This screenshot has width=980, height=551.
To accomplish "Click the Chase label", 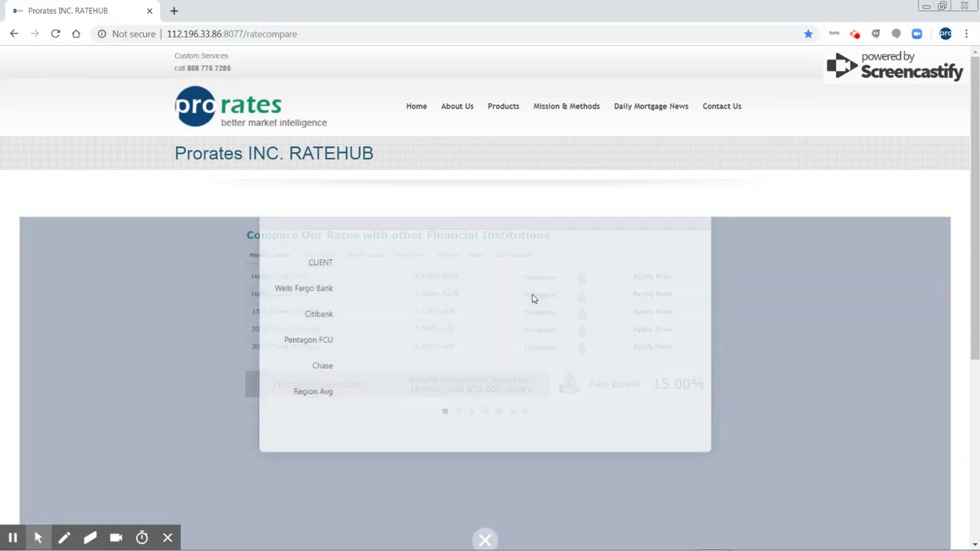I will [322, 366].
